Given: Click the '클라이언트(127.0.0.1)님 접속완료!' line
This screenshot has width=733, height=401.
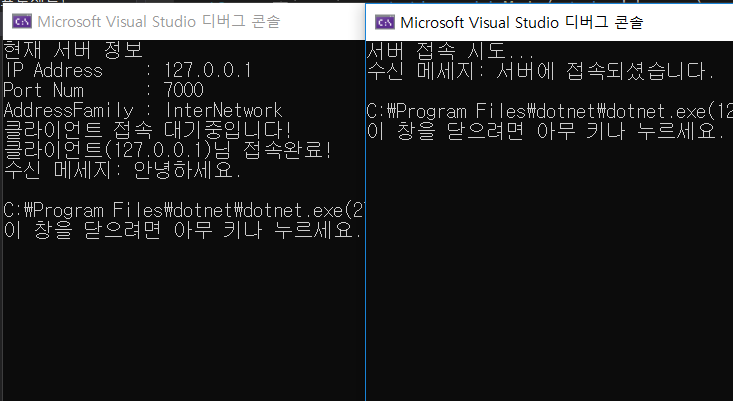Looking at the screenshot, I should pos(168,150).
